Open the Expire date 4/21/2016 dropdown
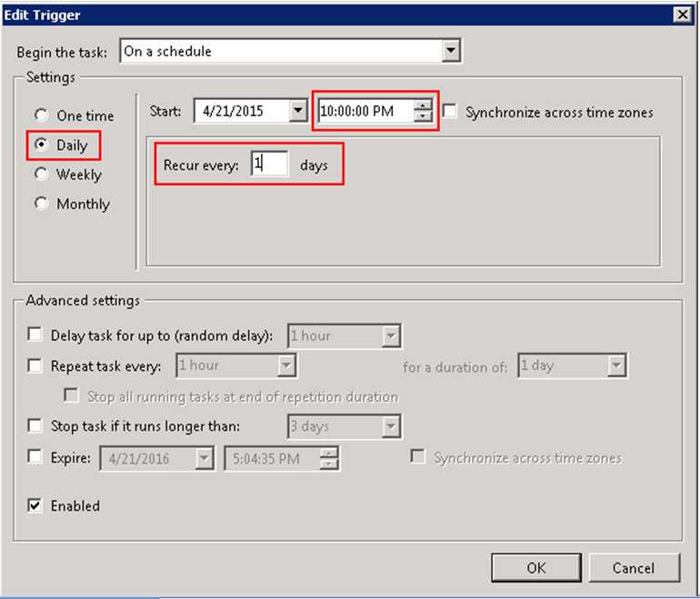 click(204, 458)
